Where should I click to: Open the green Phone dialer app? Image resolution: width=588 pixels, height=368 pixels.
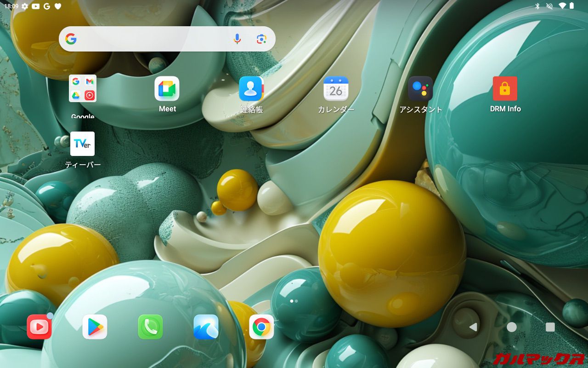click(x=150, y=327)
